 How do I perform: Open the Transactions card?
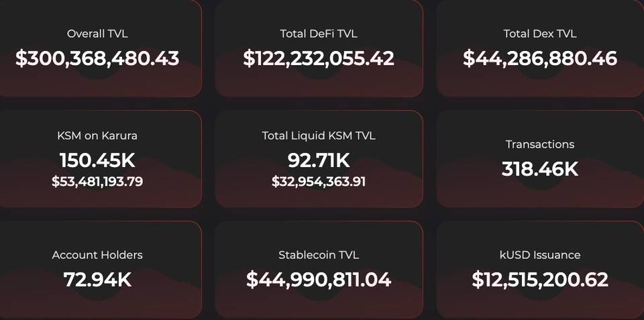[540, 158]
